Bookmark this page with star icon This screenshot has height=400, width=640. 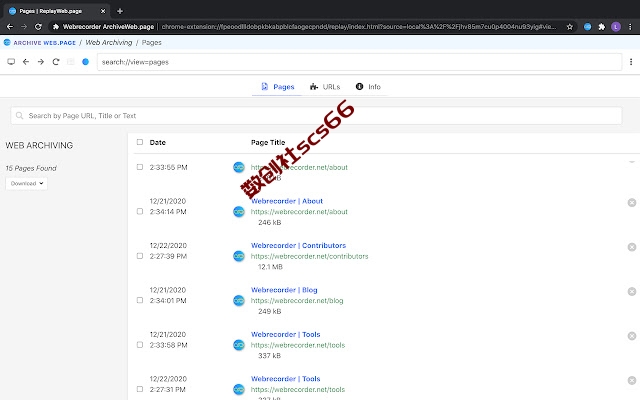tap(570, 27)
